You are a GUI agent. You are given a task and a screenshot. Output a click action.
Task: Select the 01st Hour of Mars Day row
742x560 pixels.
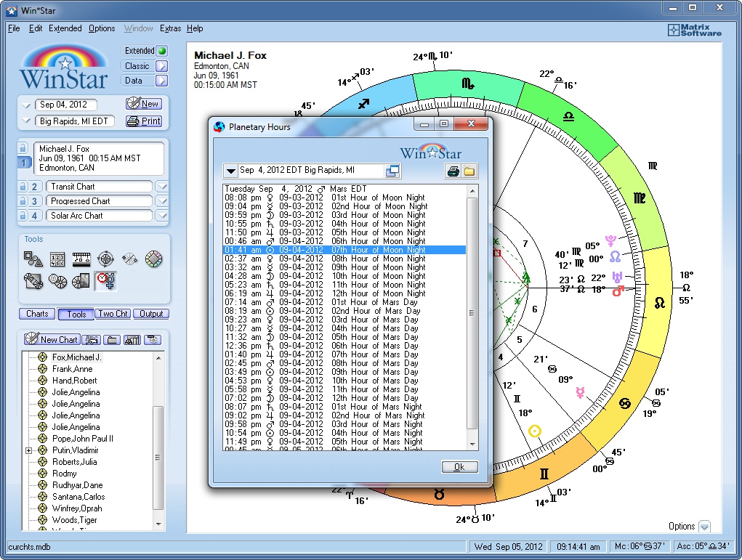344,302
